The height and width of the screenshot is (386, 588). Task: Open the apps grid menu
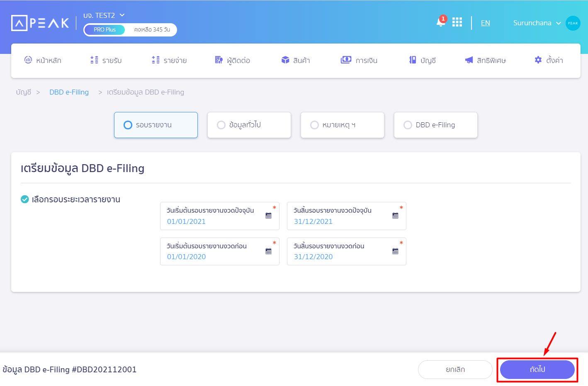coord(457,22)
